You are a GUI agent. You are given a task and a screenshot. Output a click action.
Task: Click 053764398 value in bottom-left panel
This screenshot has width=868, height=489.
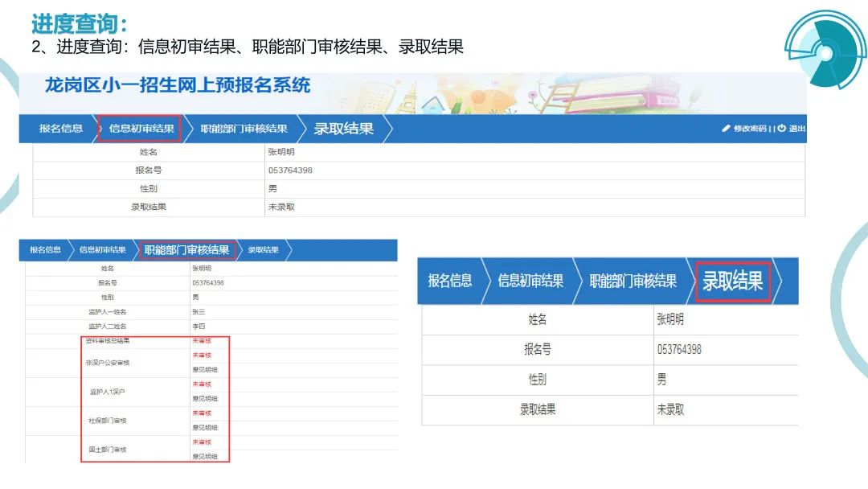click(x=207, y=282)
